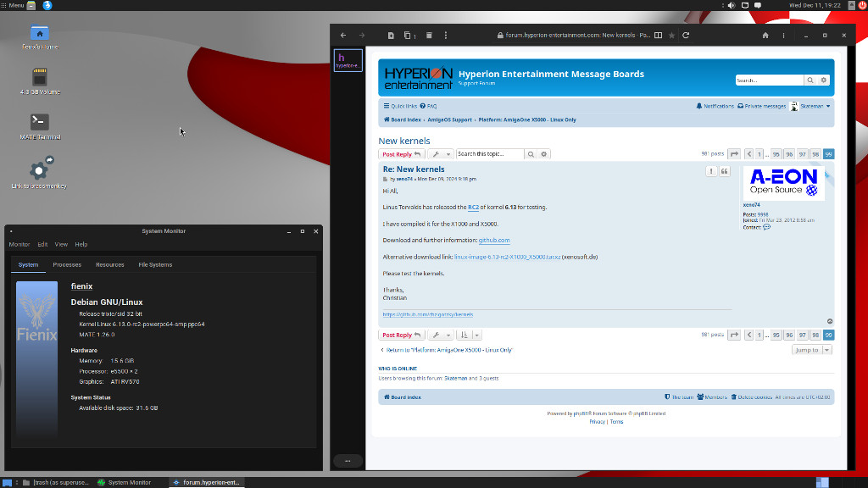Screen dimensions: 868x488
Task: Expand topic tools wrench dropdown at top
Action: pos(441,154)
